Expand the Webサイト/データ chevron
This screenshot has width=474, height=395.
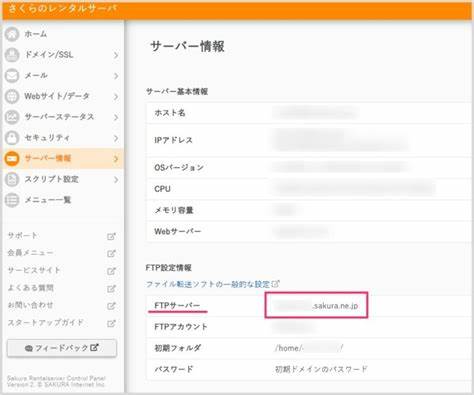click(x=116, y=97)
